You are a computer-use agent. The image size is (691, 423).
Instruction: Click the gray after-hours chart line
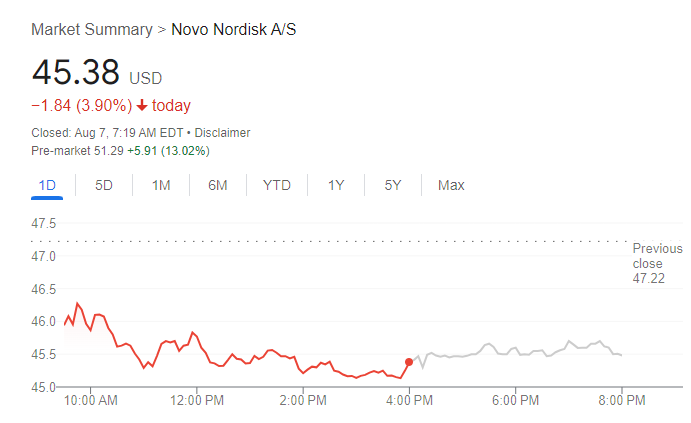[540, 352]
